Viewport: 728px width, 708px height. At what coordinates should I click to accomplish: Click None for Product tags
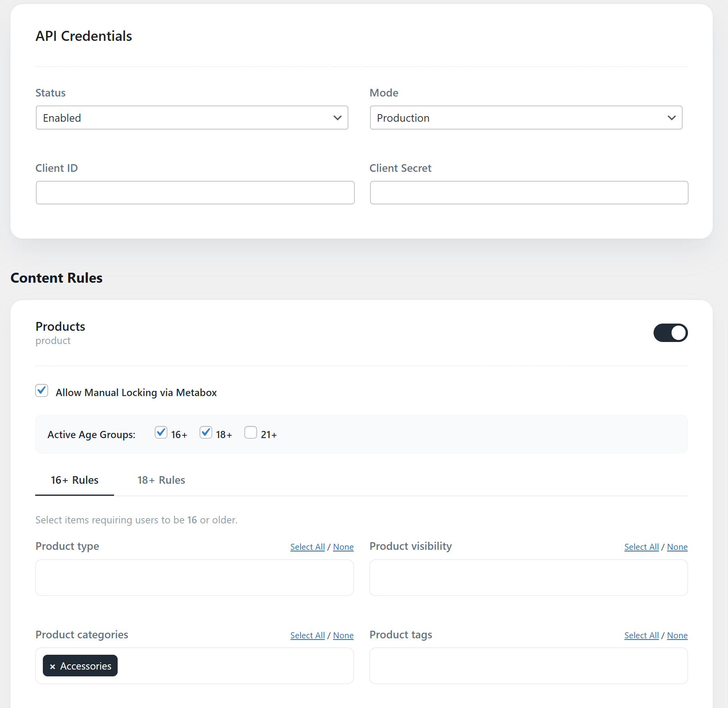(677, 636)
